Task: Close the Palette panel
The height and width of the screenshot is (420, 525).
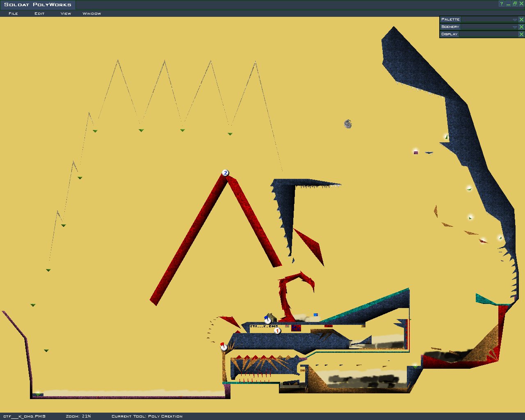Action: pyautogui.click(x=521, y=20)
